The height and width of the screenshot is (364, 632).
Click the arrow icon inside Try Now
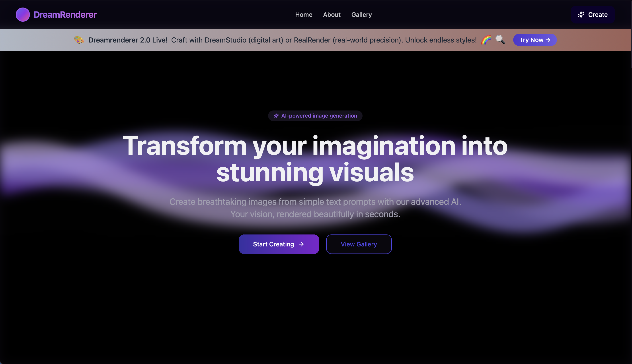pyautogui.click(x=548, y=40)
